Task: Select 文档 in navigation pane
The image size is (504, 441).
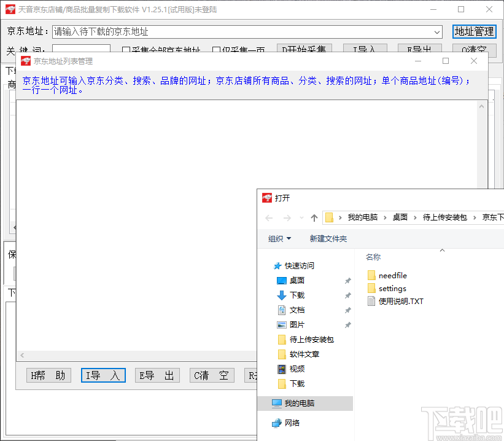Action: click(x=290, y=310)
